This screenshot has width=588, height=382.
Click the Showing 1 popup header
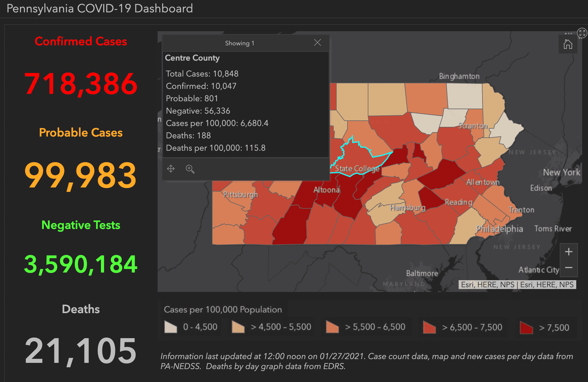239,43
